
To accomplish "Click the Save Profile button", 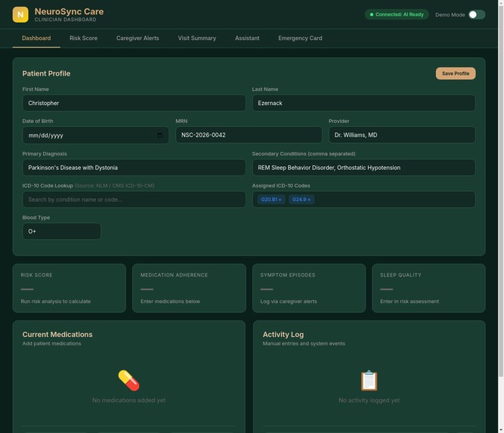I will tap(456, 73).
